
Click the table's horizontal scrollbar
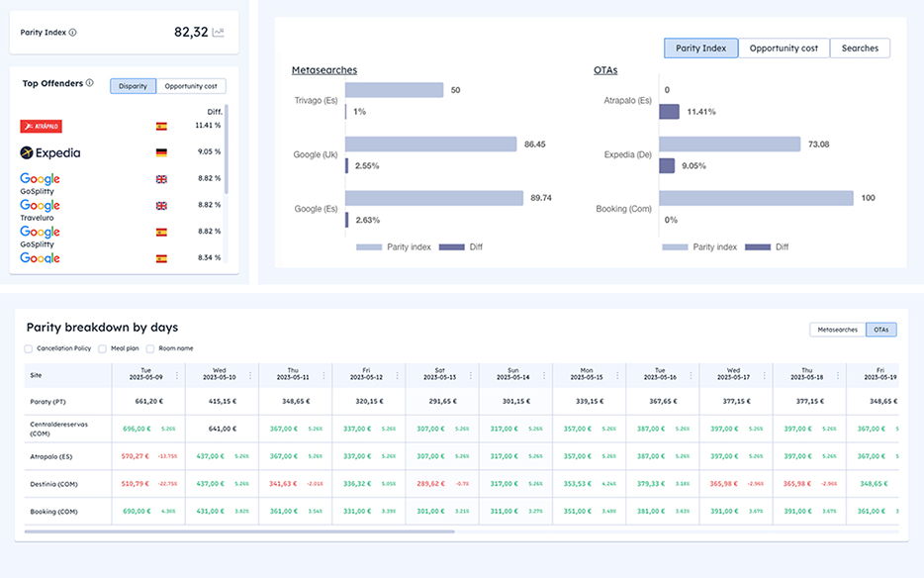coord(237,531)
